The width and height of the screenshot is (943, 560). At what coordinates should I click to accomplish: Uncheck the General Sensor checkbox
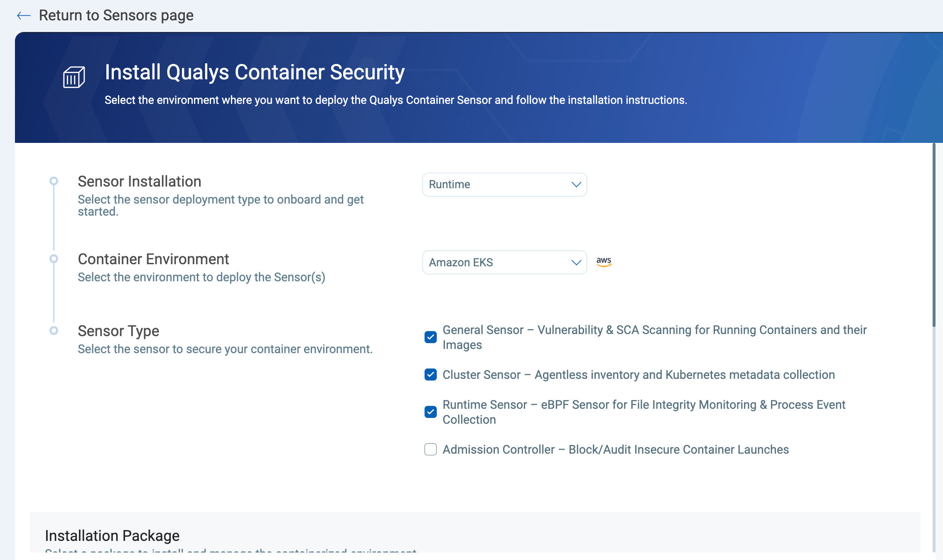[x=430, y=337]
